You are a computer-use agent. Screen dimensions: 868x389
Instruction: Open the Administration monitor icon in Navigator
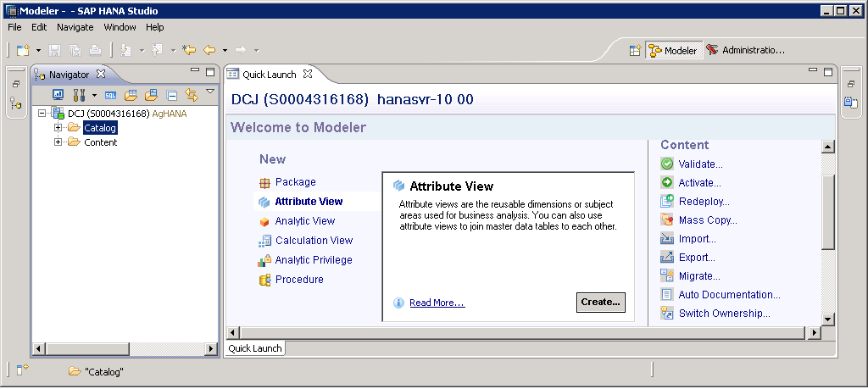[x=58, y=95]
